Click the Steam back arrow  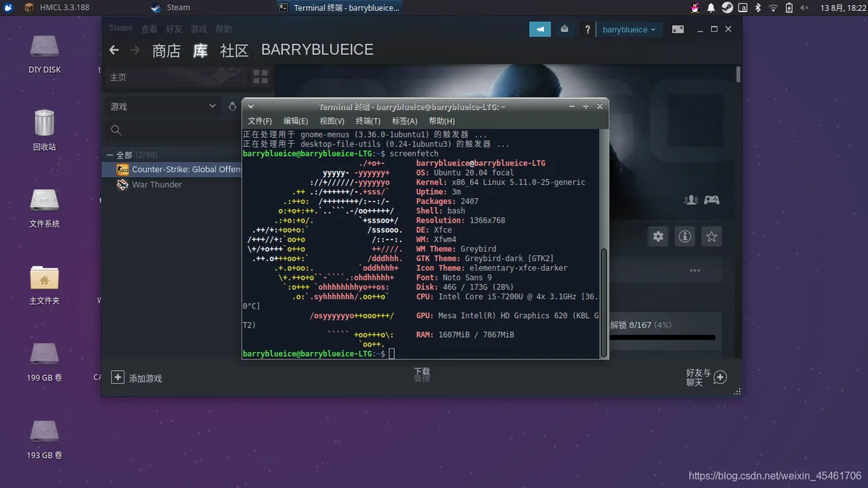(114, 50)
